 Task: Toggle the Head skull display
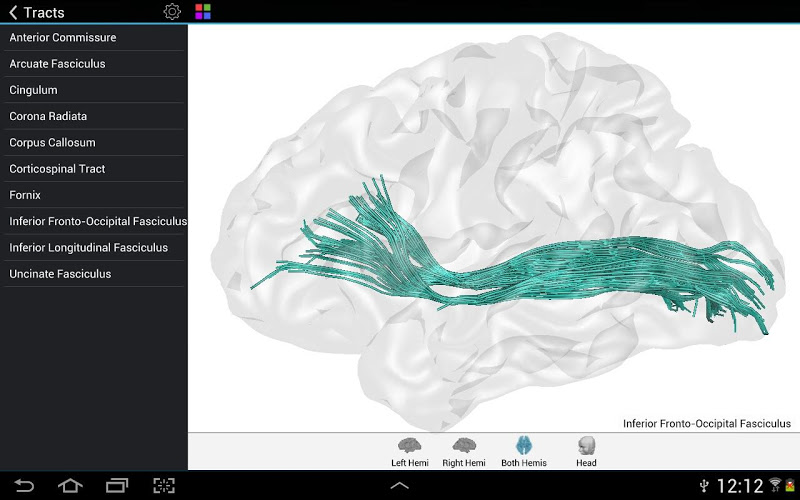click(586, 451)
